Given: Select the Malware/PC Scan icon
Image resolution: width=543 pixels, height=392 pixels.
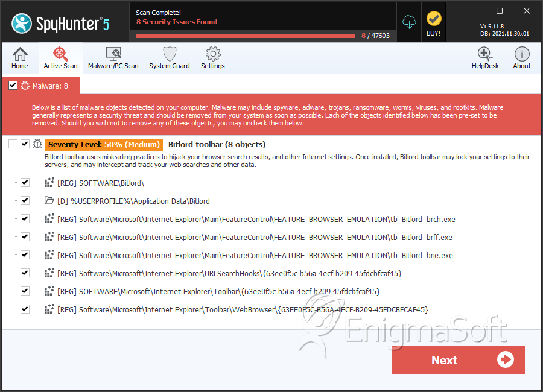Looking at the screenshot, I should 113,58.
